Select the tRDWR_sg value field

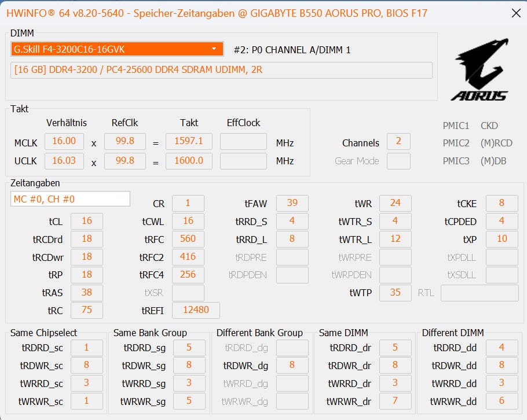189,366
